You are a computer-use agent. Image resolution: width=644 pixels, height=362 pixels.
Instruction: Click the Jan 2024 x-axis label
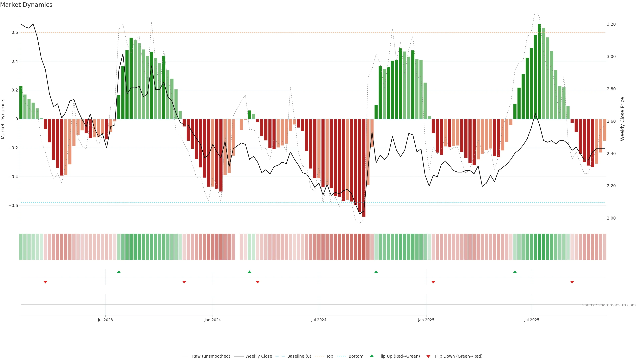[212, 320]
